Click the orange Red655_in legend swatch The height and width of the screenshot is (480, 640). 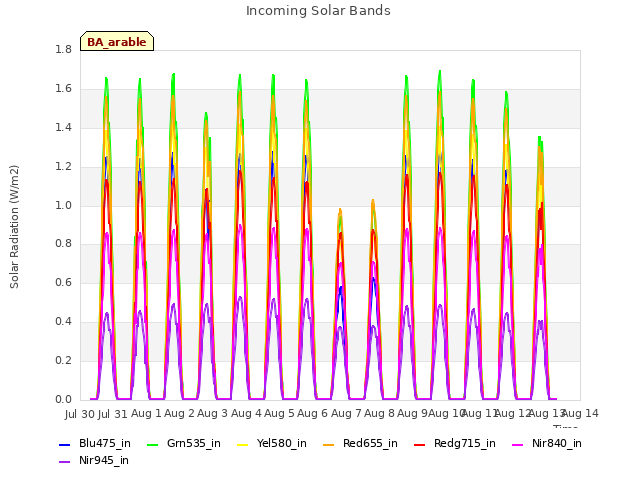(329, 444)
